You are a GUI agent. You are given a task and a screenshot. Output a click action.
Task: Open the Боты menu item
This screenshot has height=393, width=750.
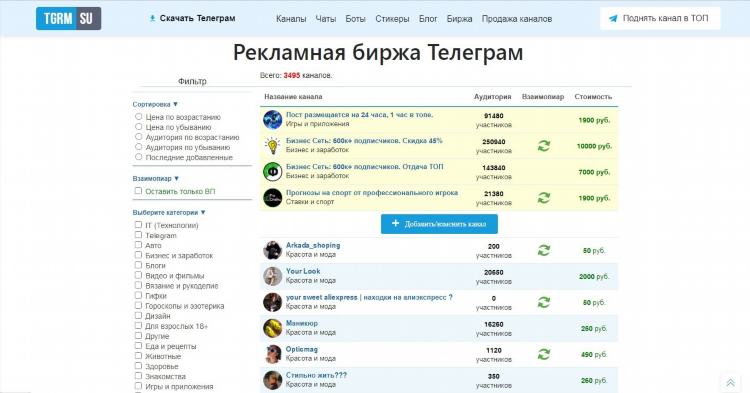(355, 19)
